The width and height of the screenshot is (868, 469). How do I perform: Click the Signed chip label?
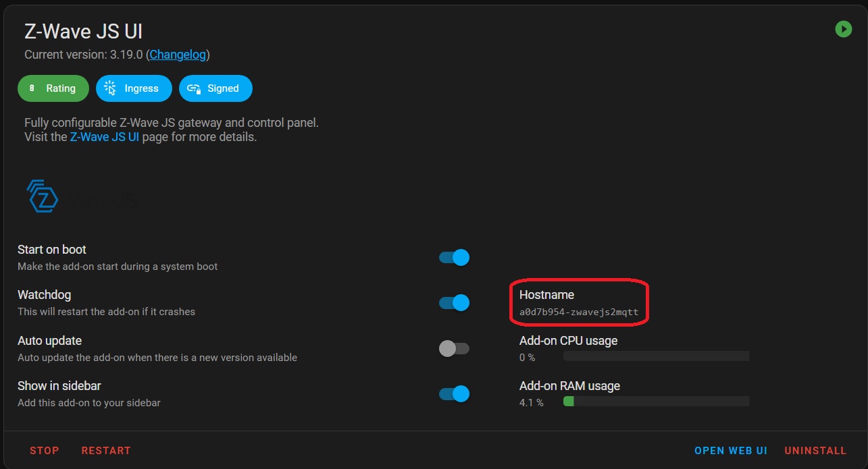click(x=223, y=88)
